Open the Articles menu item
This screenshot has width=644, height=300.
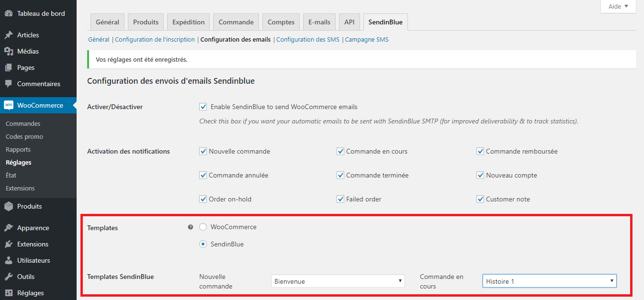38,35
